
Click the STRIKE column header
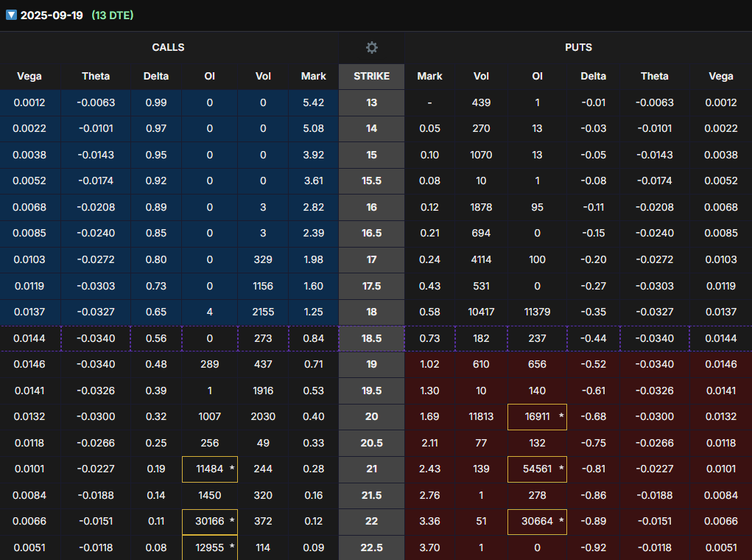click(371, 76)
